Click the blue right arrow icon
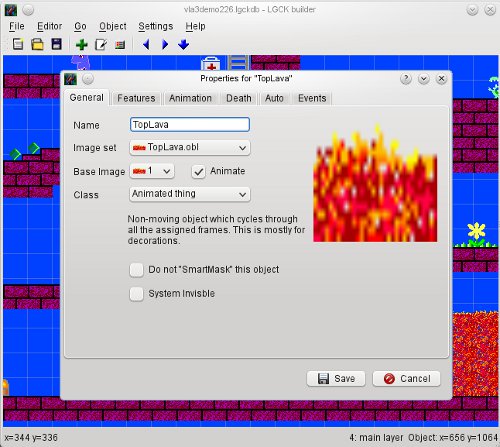This screenshot has width=500, height=447. 165,44
